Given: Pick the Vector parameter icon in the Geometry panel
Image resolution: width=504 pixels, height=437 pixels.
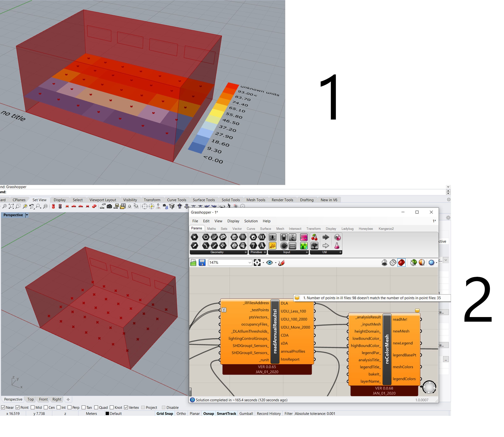Looking at the screenshot, I should click(x=194, y=246).
